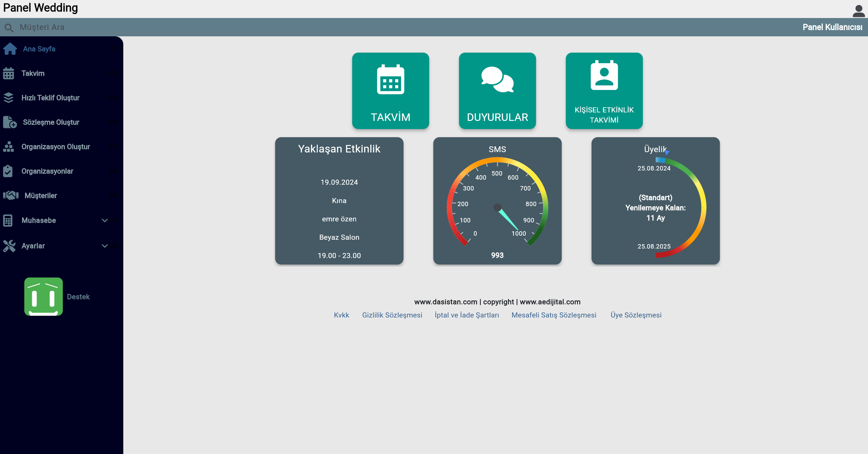This screenshot has width=868, height=454.
Task: Open Organizasyonlar menu item
Action: 47,171
